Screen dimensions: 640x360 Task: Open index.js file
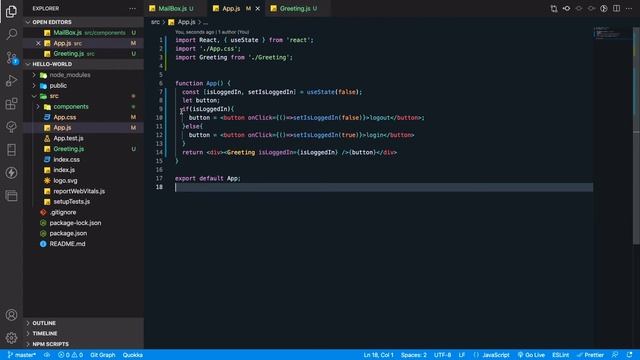pos(83,170)
